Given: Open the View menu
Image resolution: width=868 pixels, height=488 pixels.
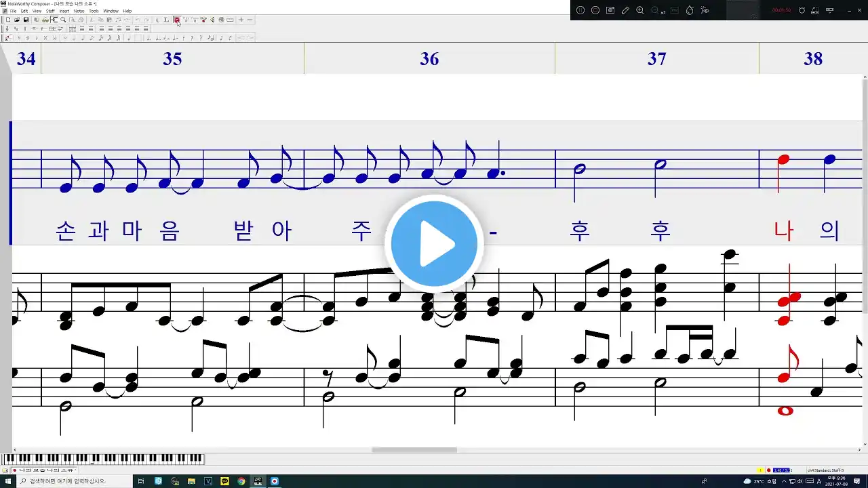Looking at the screenshot, I should click(x=37, y=11).
